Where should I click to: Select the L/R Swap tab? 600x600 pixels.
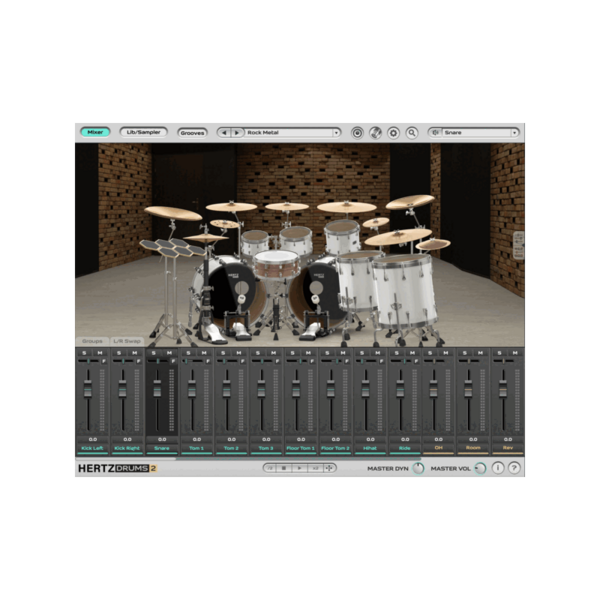coord(127,341)
